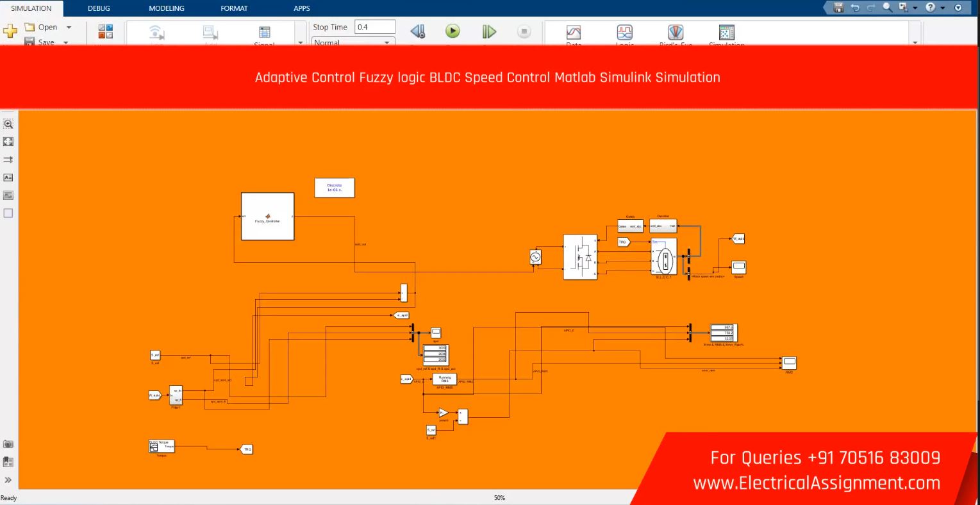Open the Bird's-Eye Scope icon

tap(676, 33)
